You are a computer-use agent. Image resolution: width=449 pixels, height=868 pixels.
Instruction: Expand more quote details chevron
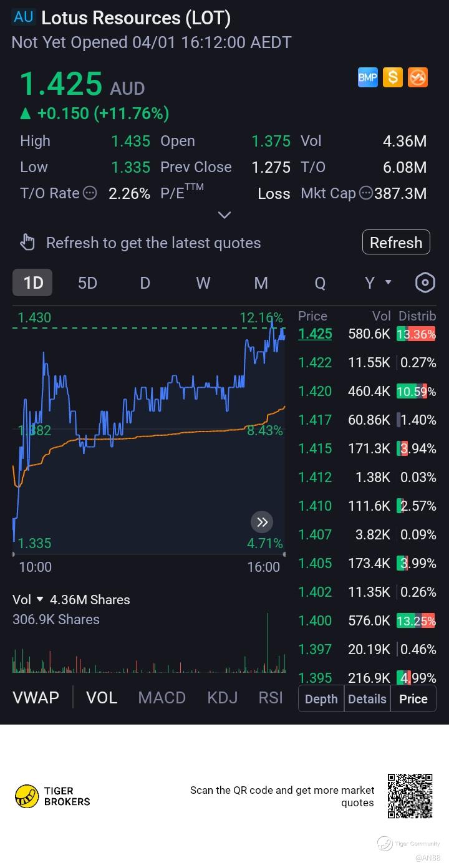[224, 215]
